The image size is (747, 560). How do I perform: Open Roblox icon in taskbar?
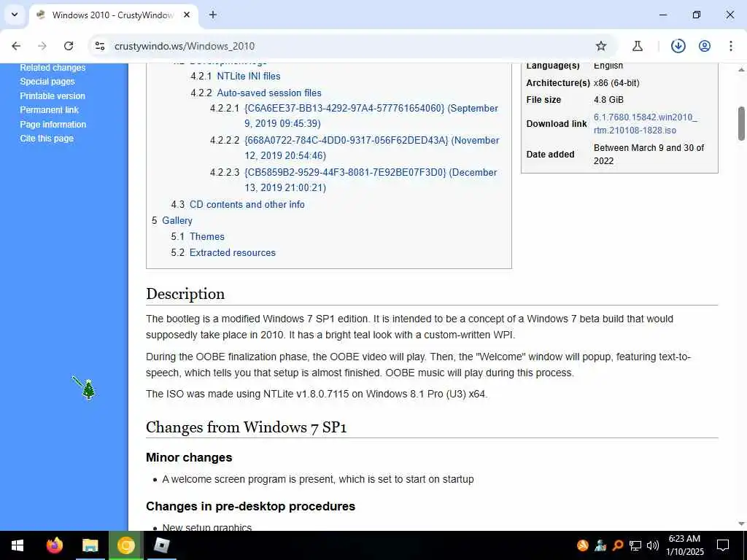coord(162,545)
